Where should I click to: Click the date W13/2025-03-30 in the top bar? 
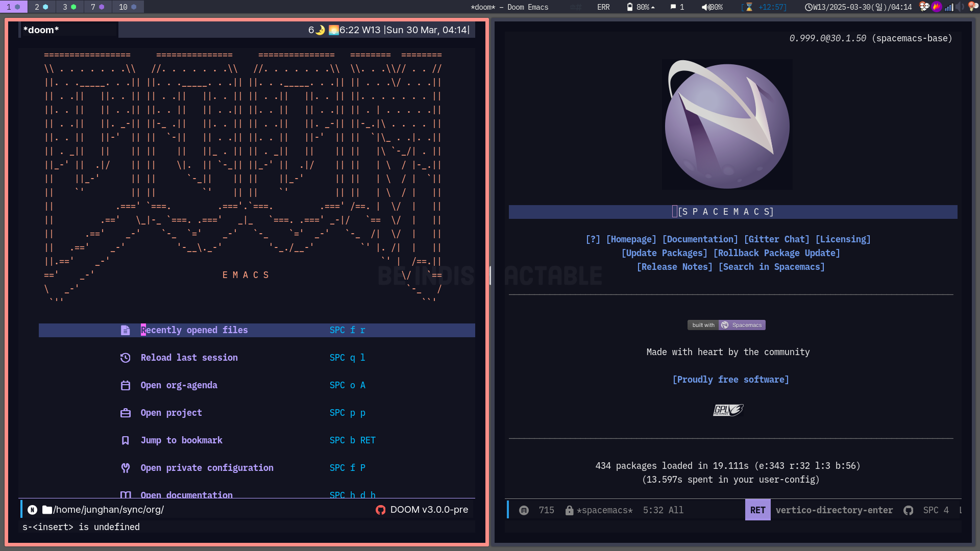pyautogui.click(x=842, y=7)
